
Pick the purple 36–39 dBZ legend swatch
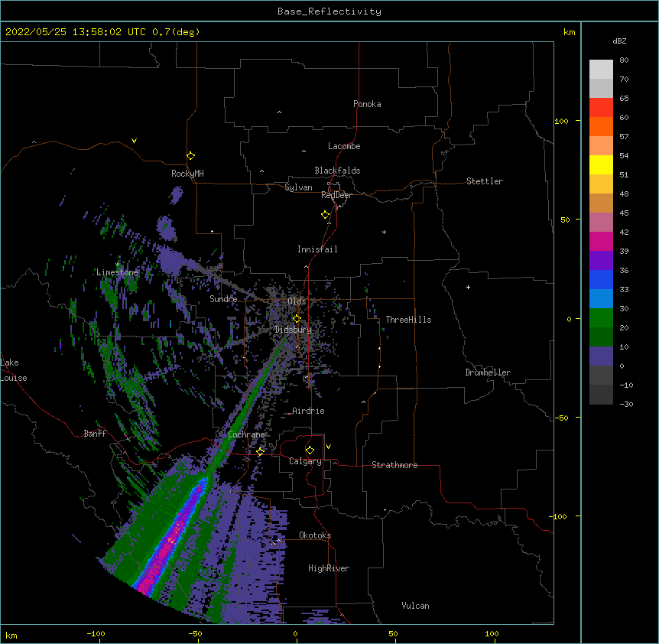pyautogui.click(x=601, y=260)
